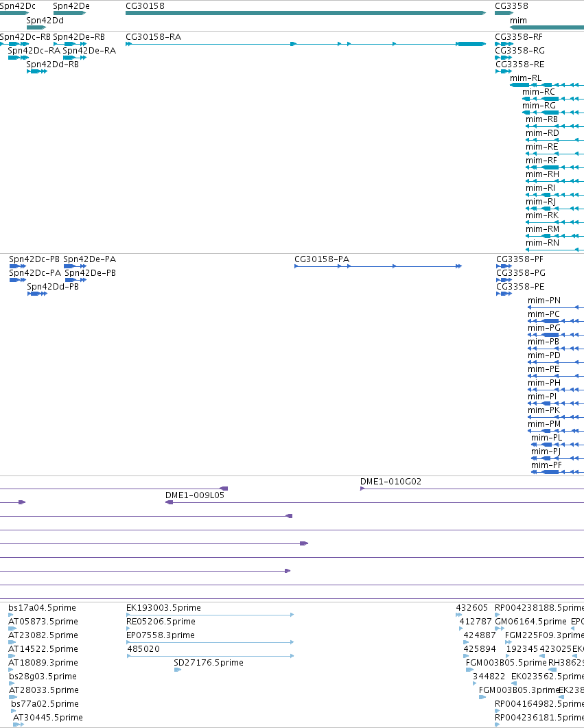Open the CG3358-RE transcript label
The width and height of the screenshot is (584, 728).
(520, 64)
